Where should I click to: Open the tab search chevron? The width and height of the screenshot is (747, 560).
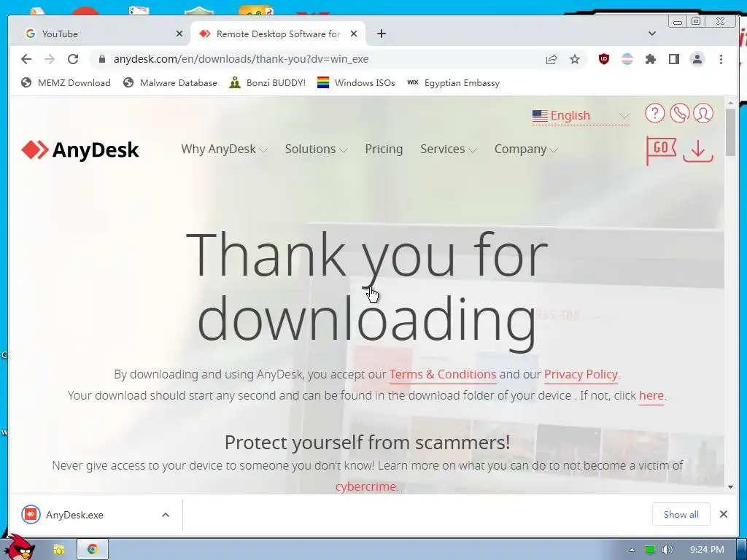[652, 34]
